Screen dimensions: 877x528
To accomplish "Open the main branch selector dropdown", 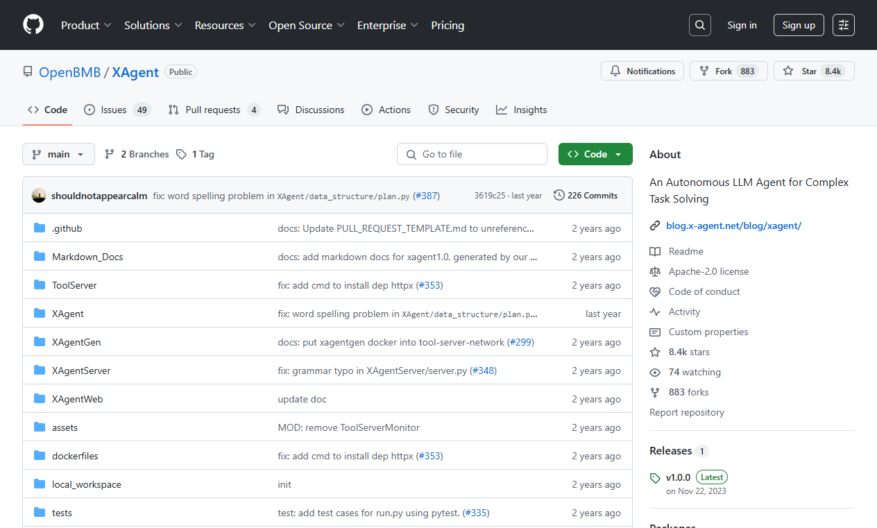I will (x=58, y=154).
